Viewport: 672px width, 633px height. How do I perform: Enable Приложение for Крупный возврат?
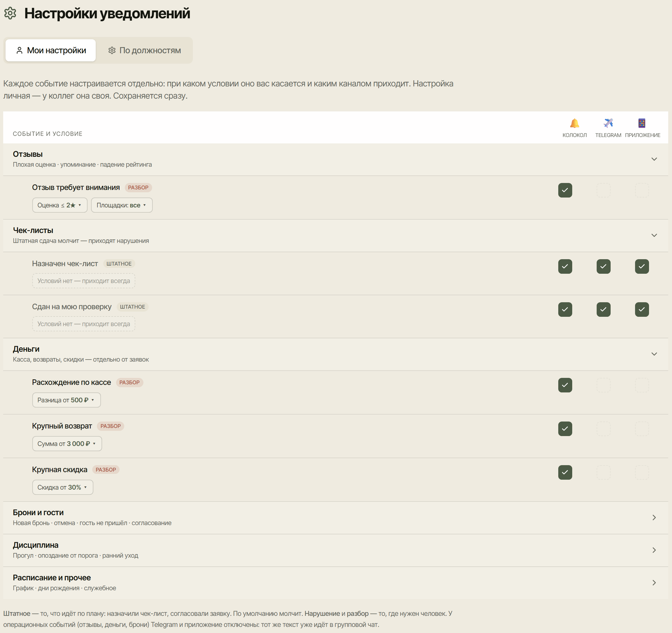(x=641, y=428)
